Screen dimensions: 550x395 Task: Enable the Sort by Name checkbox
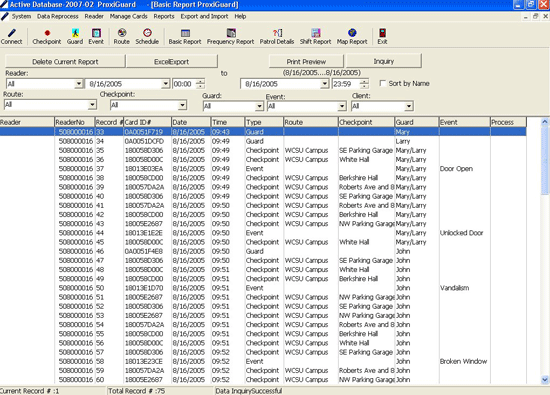coord(383,83)
